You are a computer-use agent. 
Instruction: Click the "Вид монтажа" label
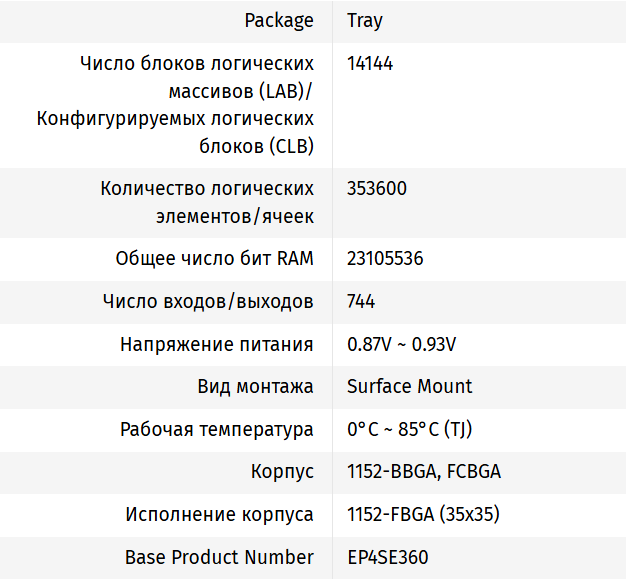click(255, 386)
